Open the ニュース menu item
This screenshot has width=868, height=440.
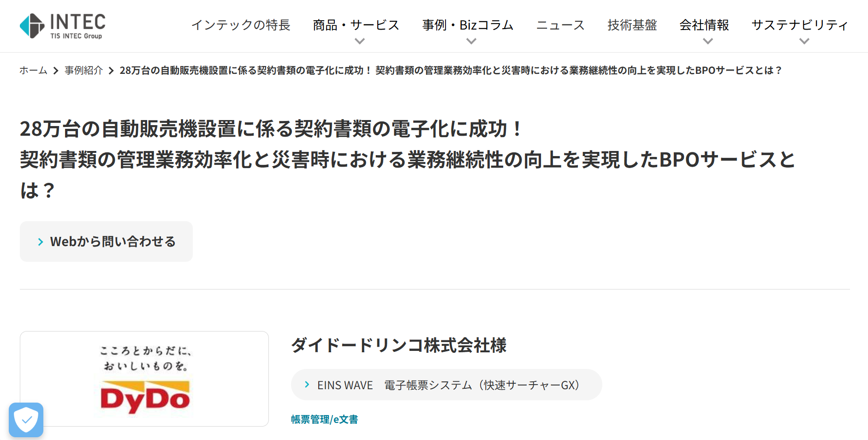tap(560, 25)
